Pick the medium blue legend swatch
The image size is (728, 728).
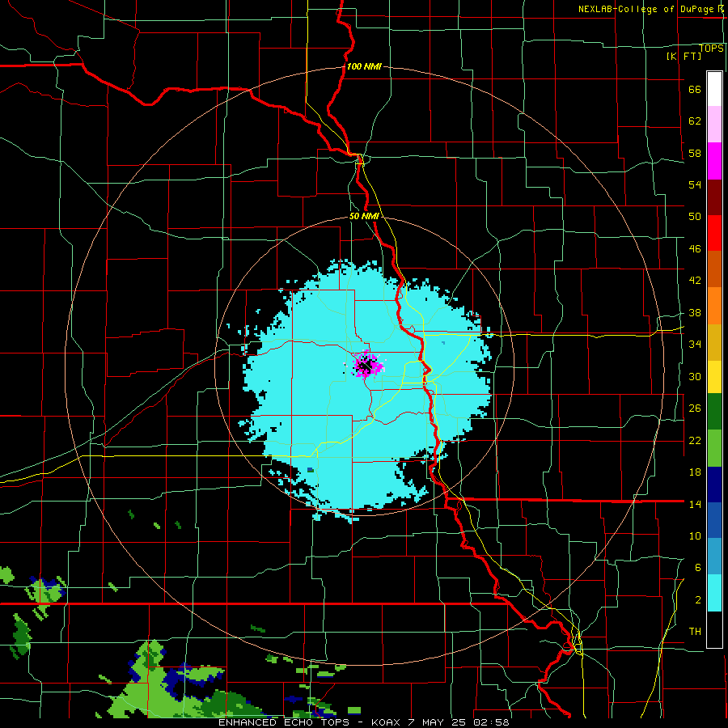[714, 520]
